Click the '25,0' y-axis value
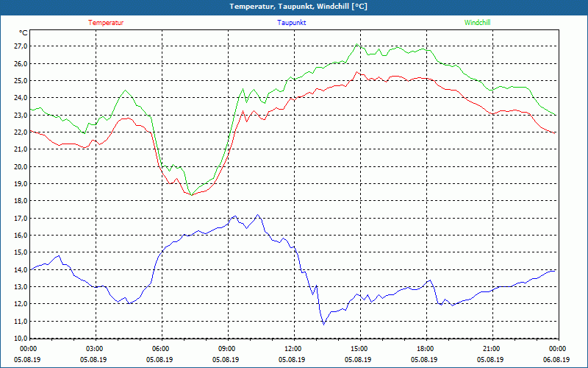 tap(21, 81)
